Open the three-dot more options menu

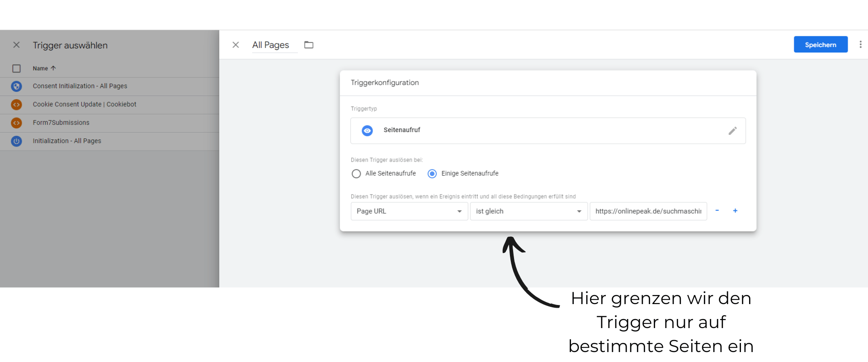pyautogui.click(x=860, y=44)
